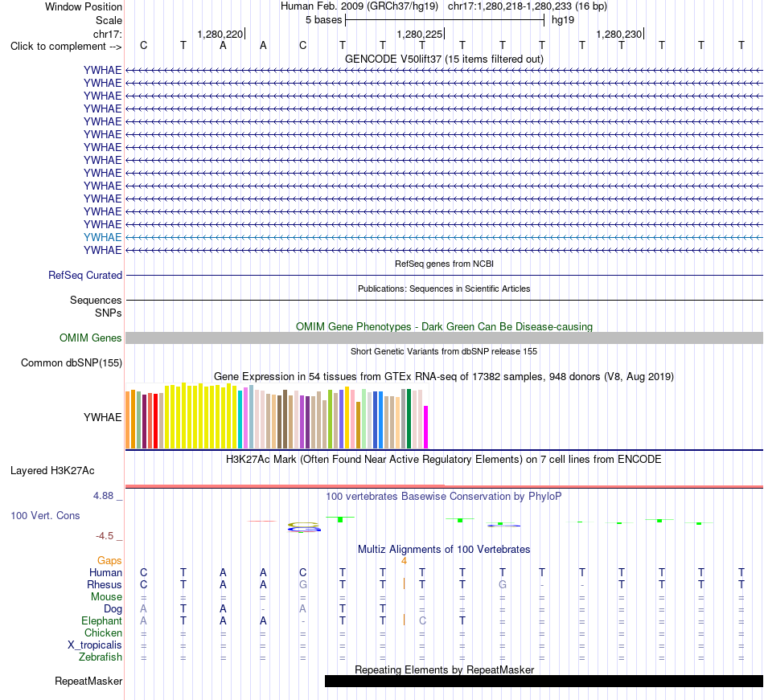
Task: Click the -4.5 PhyloP lower limit value
Action: [x=105, y=536]
